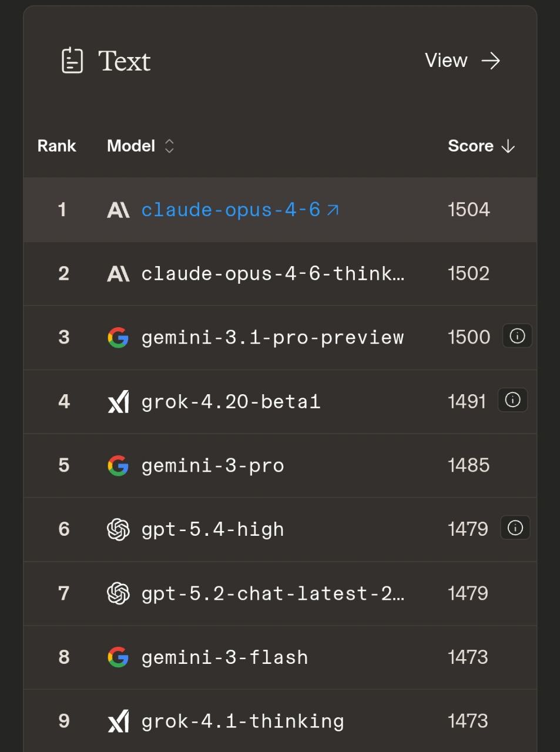The image size is (560, 752).
Task: Click the Score descending sort arrow
Action: (x=509, y=146)
